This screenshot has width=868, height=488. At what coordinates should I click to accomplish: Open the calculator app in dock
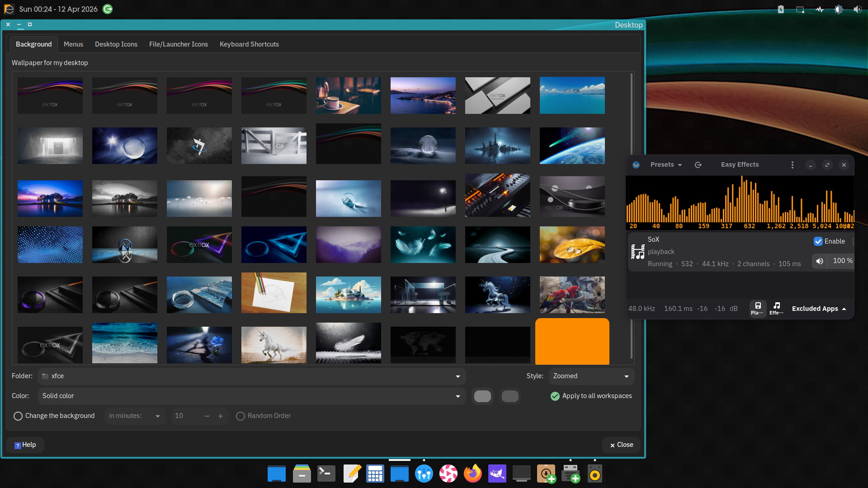[375, 474]
